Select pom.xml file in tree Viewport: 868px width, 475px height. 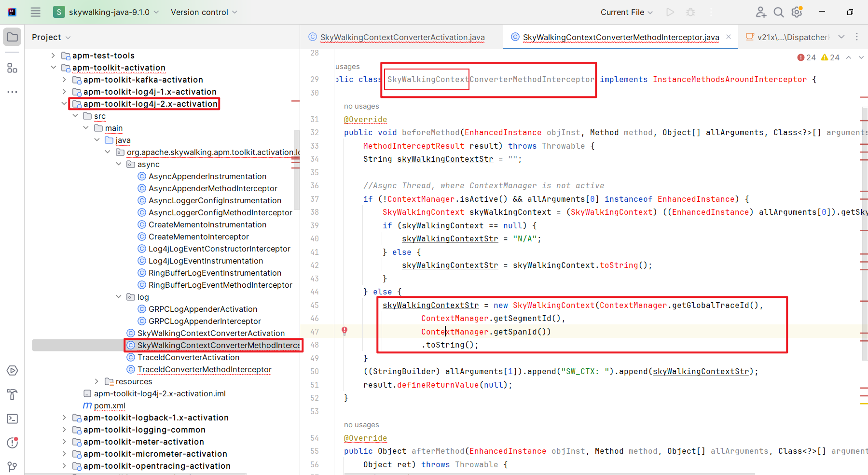(x=110, y=405)
